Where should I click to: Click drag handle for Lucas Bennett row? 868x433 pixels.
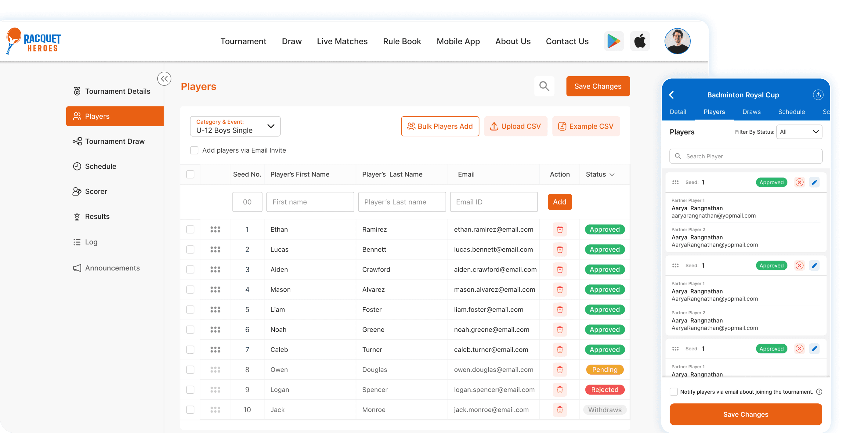pos(215,249)
